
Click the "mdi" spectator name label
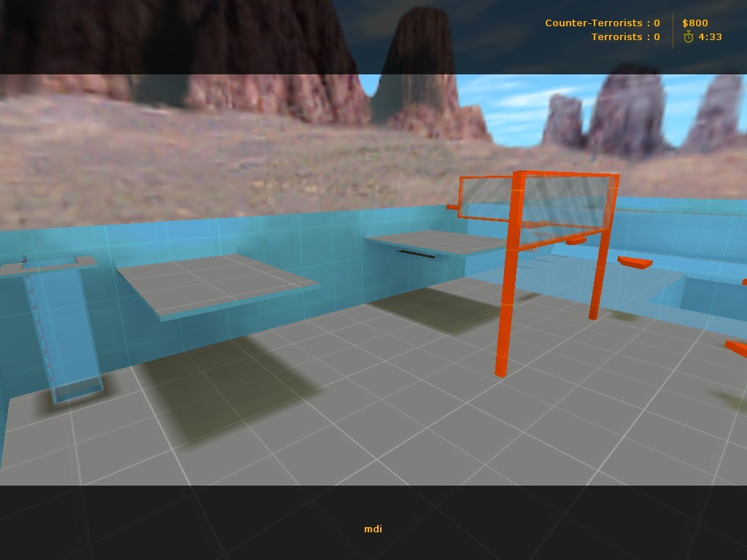click(373, 529)
